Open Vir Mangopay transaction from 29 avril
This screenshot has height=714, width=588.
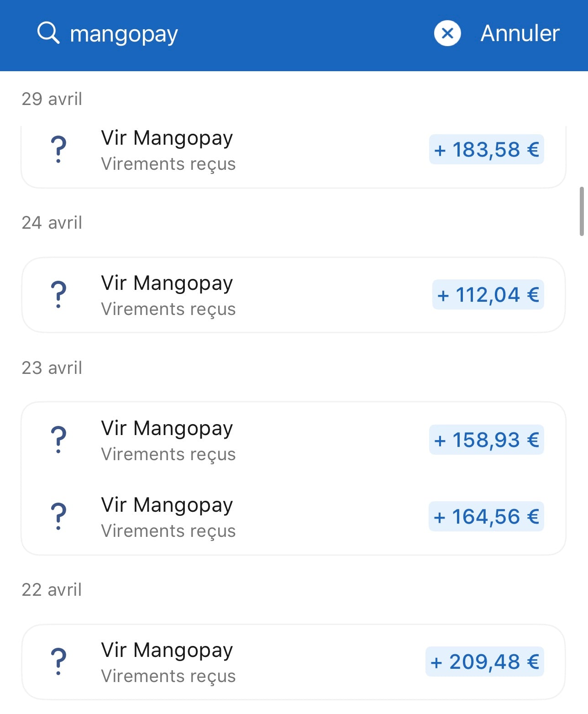tap(294, 151)
